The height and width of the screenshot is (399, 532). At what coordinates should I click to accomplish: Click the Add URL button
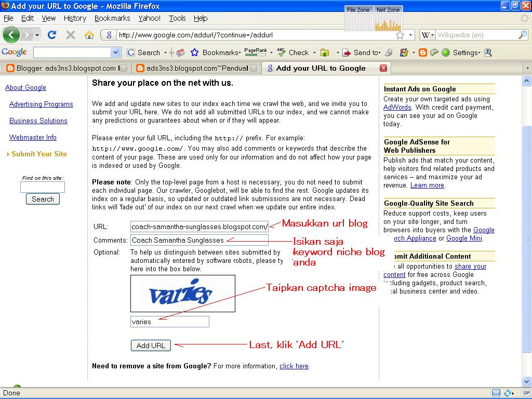pyautogui.click(x=151, y=345)
